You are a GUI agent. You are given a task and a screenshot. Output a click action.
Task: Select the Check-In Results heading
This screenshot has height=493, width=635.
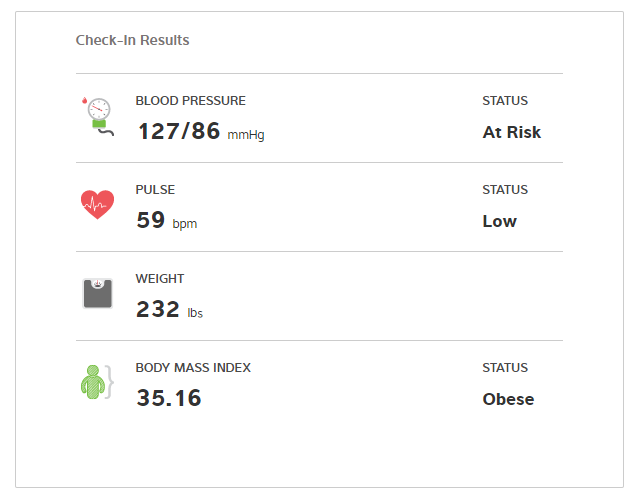132,41
